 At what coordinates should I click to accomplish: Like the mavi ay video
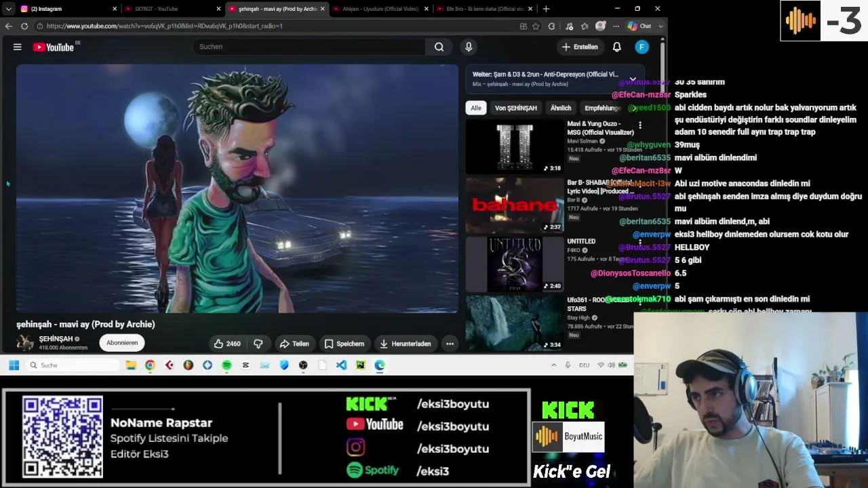226,344
